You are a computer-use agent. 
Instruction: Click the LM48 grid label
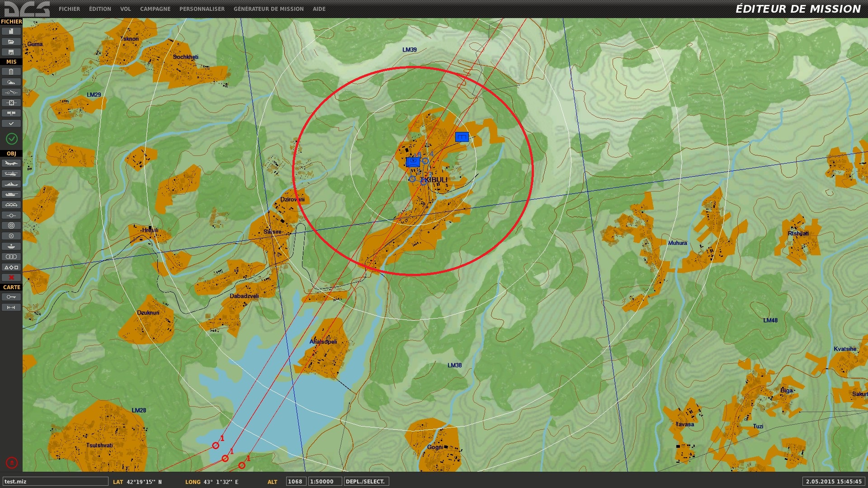(x=770, y=320)
